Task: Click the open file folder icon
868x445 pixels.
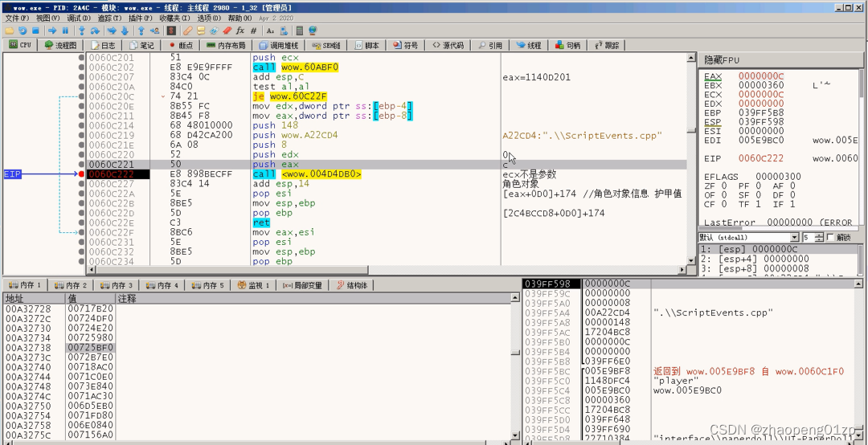Action: point(9,31)
